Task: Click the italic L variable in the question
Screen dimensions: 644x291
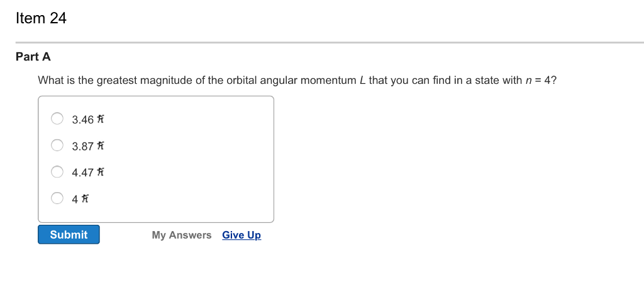Action: click(363, 81)
